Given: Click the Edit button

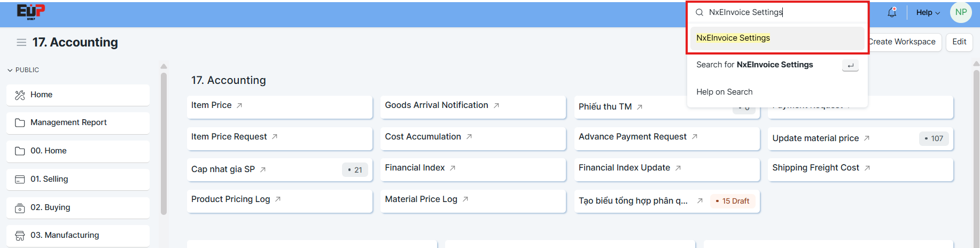Looking at the screenshot, I should [959, 42].
